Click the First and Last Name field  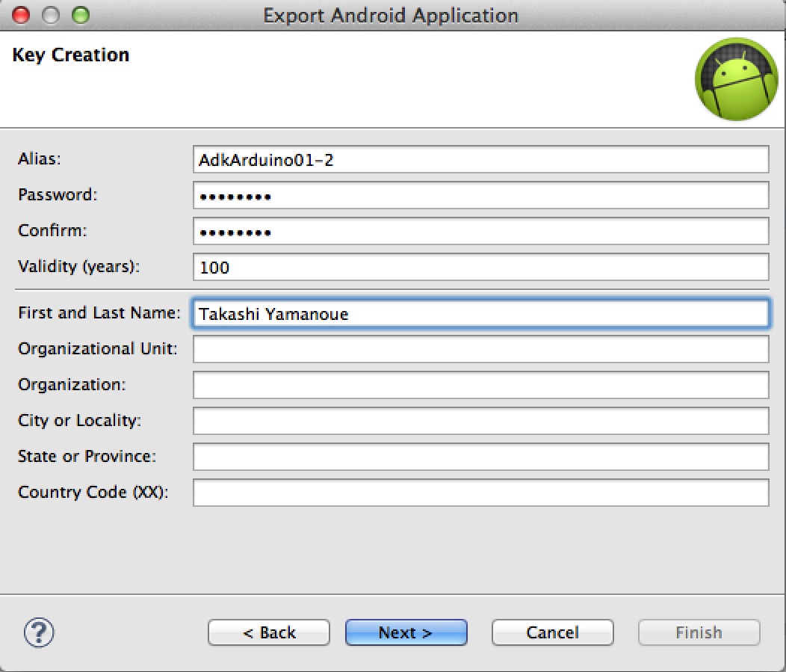[480, 314]
